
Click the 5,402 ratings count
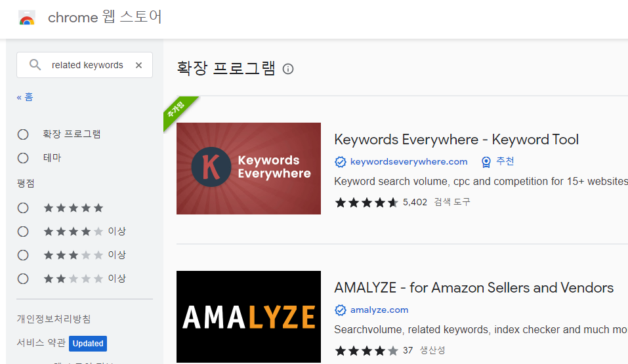[415, 202]
